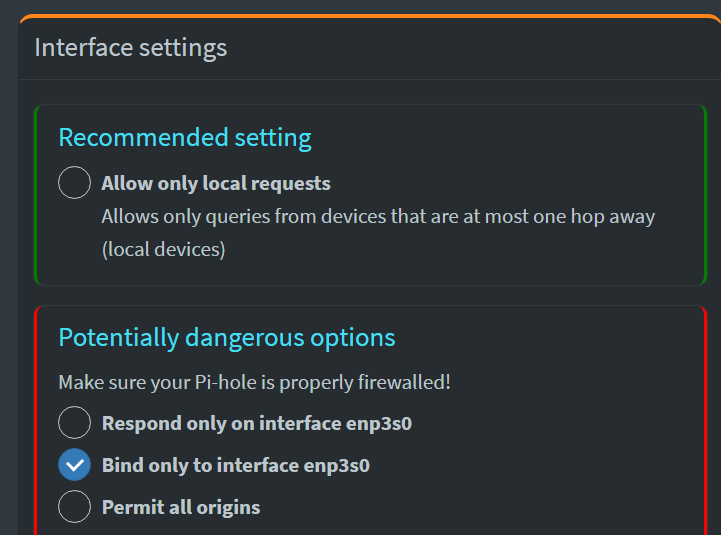Click the Pi-hole properly firewalled warning text
Screen dimensions: 721x535
coord(254,382)
